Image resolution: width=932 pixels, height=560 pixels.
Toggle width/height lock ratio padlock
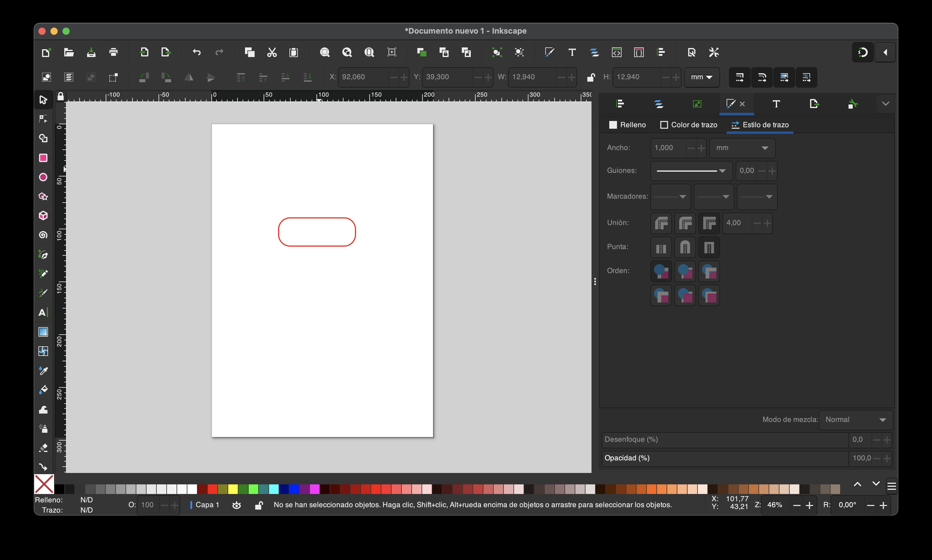click(x=591, y=77)
